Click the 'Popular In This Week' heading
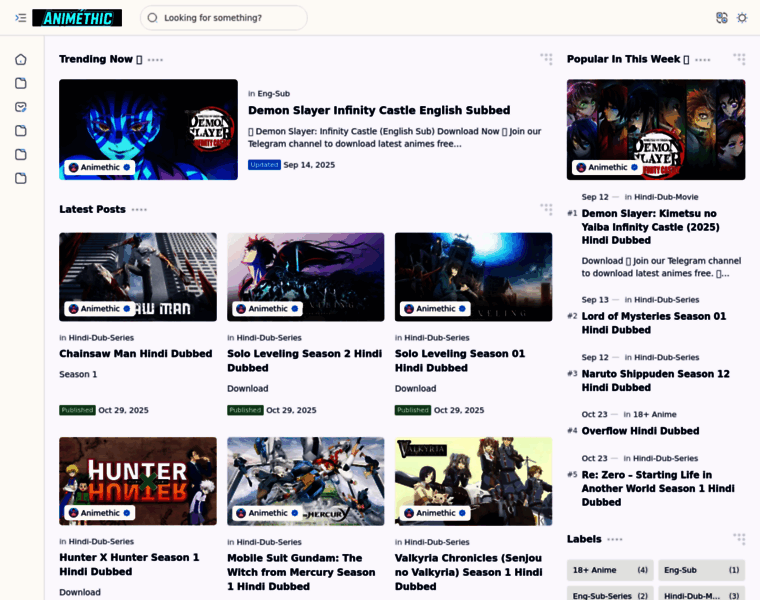Viewport: 760px width, 600px height. tap(628, 59)
